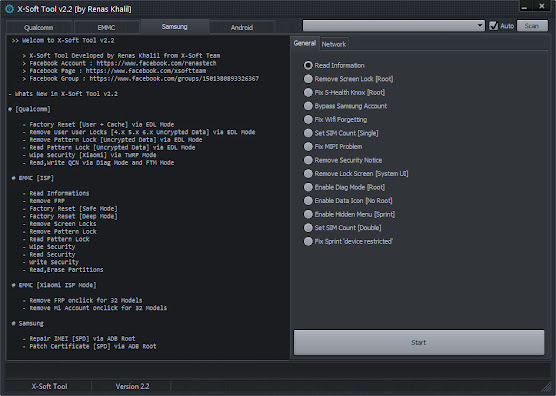The image size is (556, 396).
Task: Click the Facebook Page URL in log
Action: [146, 71]
